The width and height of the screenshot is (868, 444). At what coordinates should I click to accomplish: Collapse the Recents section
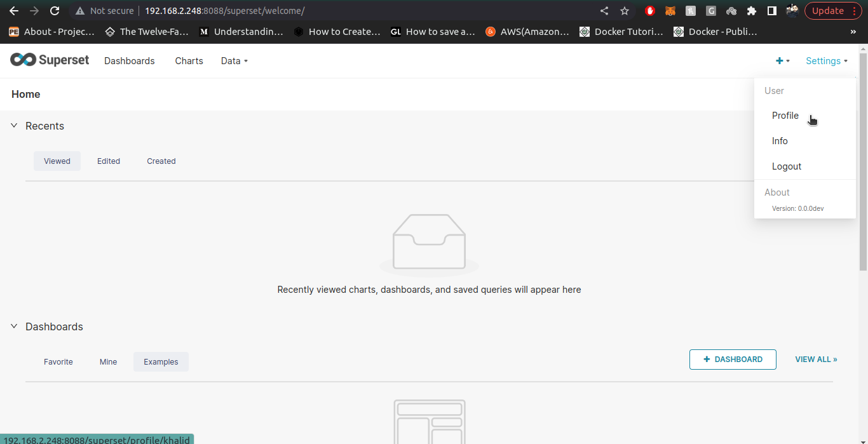14,126
